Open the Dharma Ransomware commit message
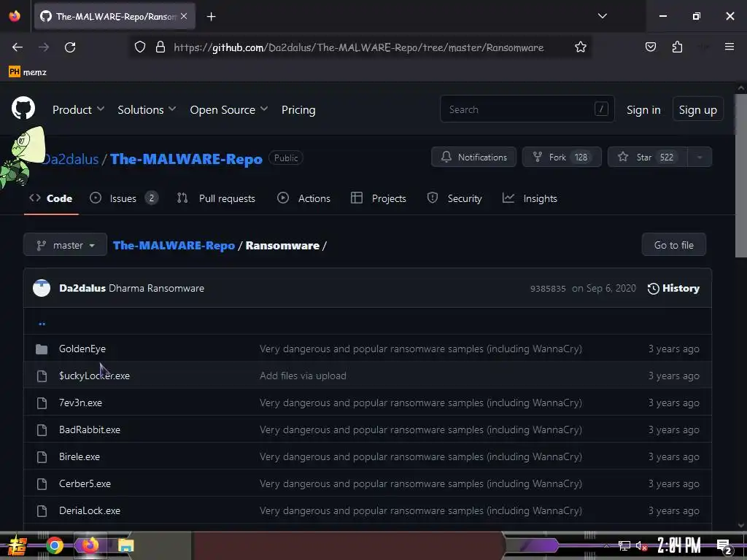Viewport: 747px width, 560px height. click(x=156, y=289)
